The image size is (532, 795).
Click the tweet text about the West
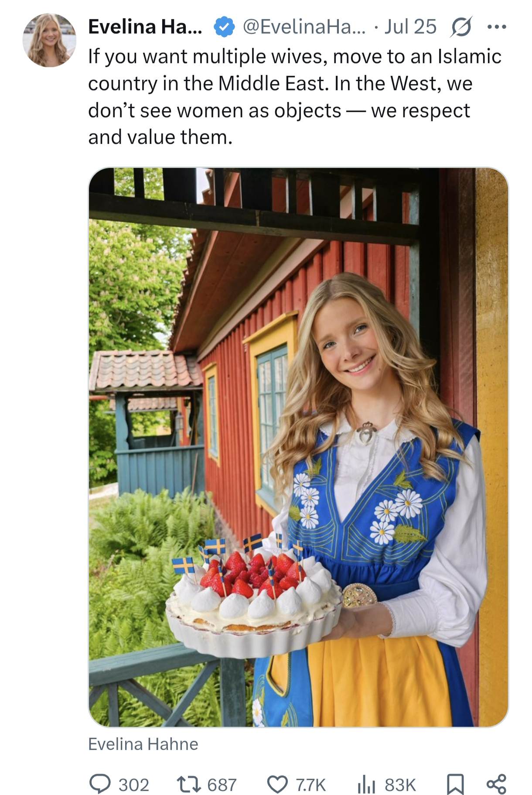point(295,97)
